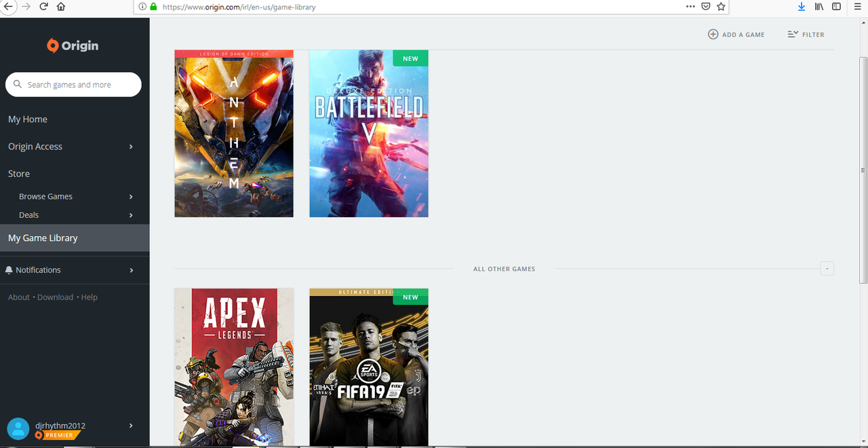Open Deals menu item

point(28,215)
